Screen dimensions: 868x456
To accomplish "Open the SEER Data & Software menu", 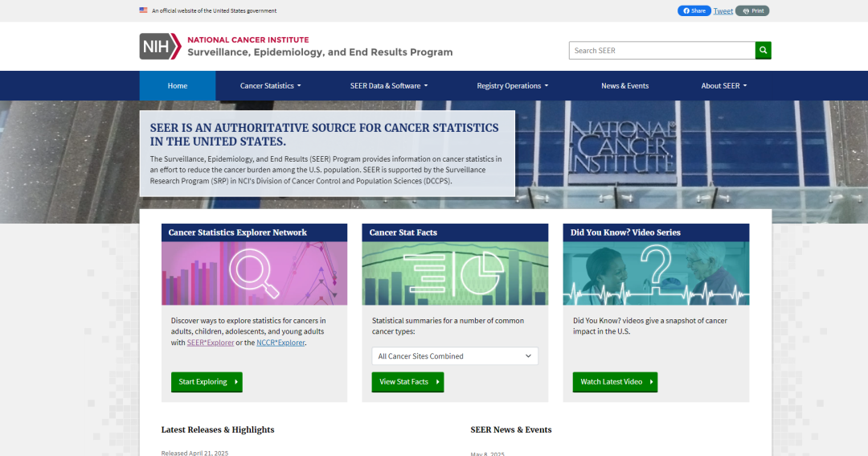I will pos(389,85).
